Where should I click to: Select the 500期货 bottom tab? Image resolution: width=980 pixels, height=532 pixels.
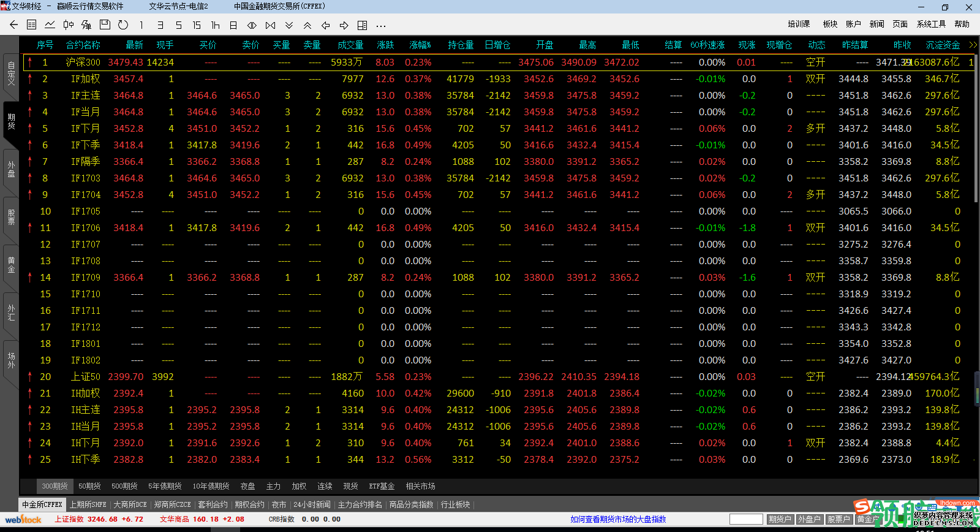pyautogui.click(x=124, y=486)
